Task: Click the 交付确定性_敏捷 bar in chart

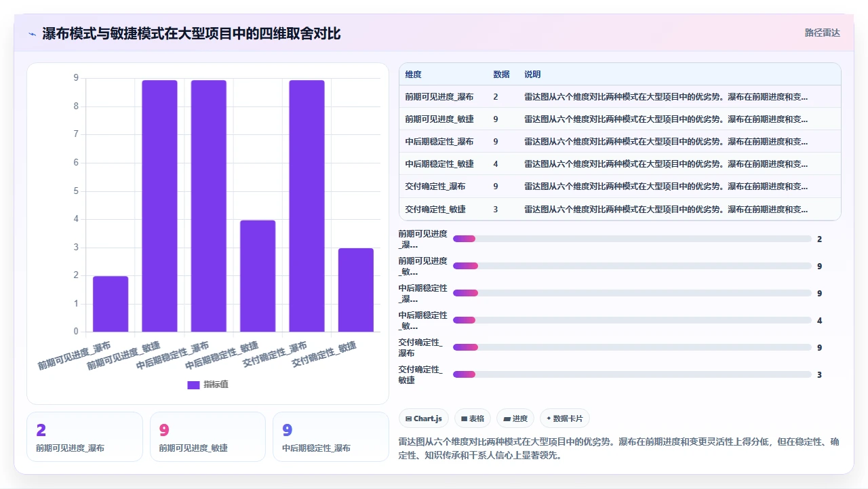Action: (x=356, y=290)
